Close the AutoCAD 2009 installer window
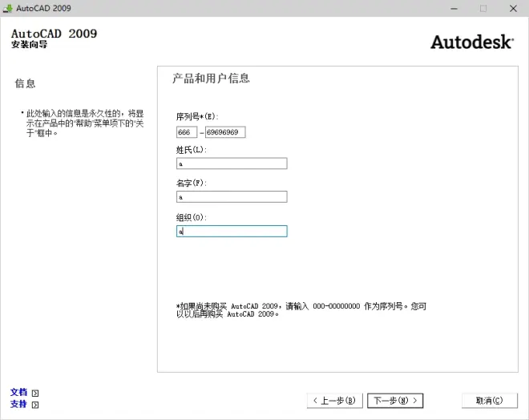 pyautogui.click(x=513, y=9)
